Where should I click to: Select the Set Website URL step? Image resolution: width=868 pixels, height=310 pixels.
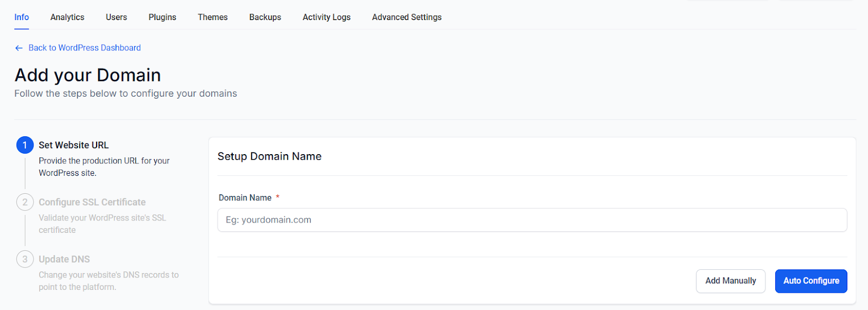pyautogui.click(x=74, y=145)
